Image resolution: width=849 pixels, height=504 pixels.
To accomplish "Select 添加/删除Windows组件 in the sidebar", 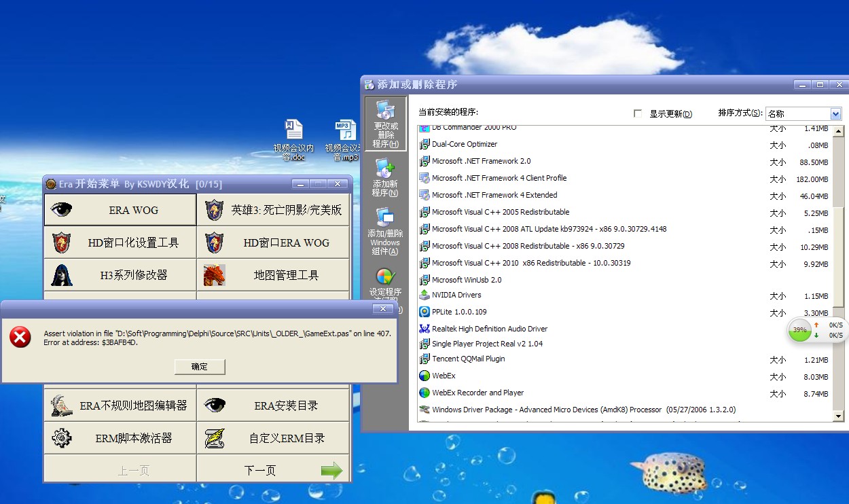I will point(385,231).
